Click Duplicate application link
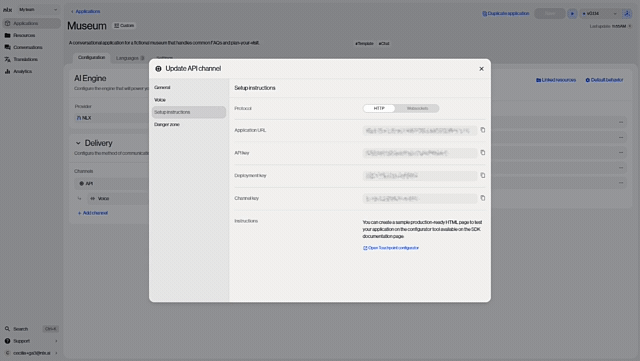 coord(506,13)
